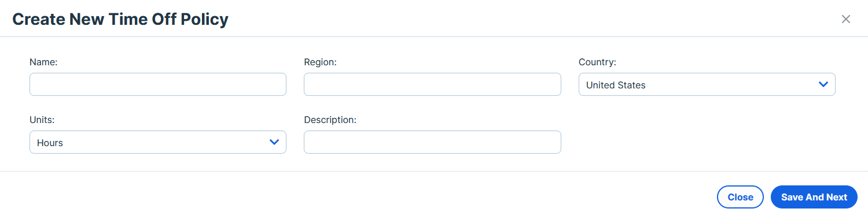This screenshot has width=868, height=216.
Task: Click the Save And Next button
Action: click(814, 197)
